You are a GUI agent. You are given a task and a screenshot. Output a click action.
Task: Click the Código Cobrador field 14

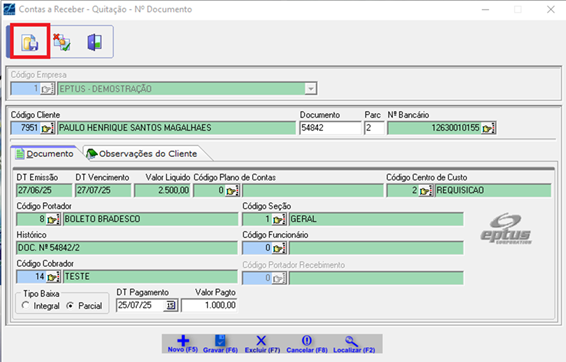(x=31, y=277)
